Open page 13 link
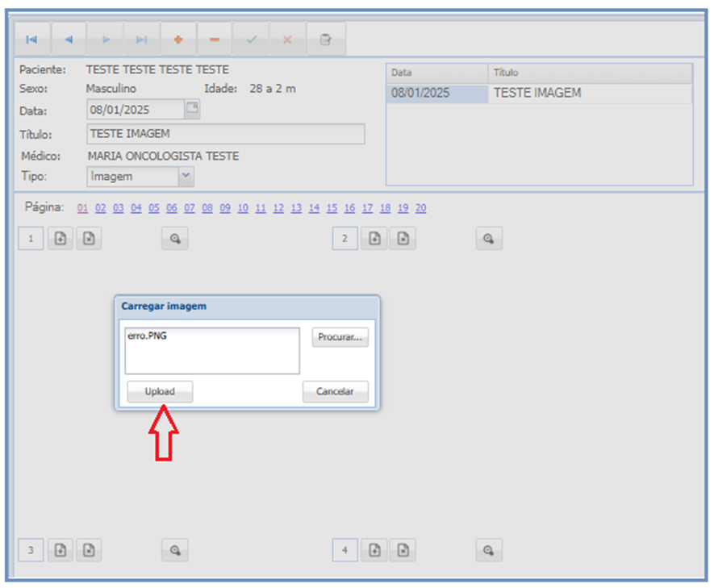Screen dimensions: 714x588 pos(296,208)
